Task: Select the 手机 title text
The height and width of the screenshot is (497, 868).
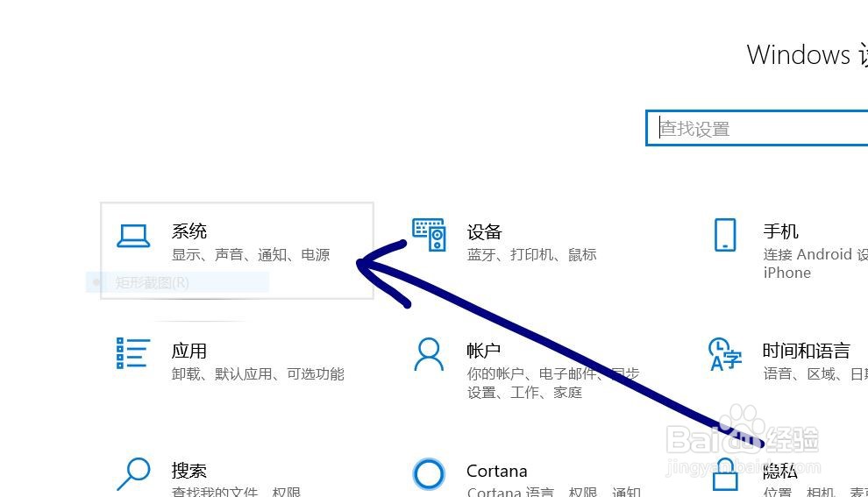Action: tap(780, 231)
